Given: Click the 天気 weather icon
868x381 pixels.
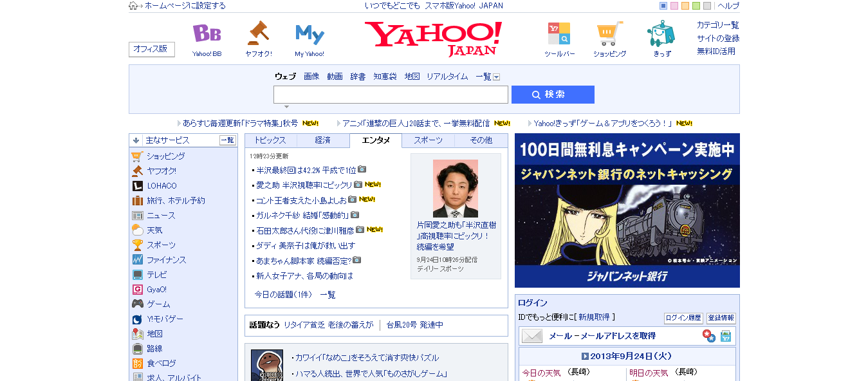Looking at the screenshot, I should [137, 230].
